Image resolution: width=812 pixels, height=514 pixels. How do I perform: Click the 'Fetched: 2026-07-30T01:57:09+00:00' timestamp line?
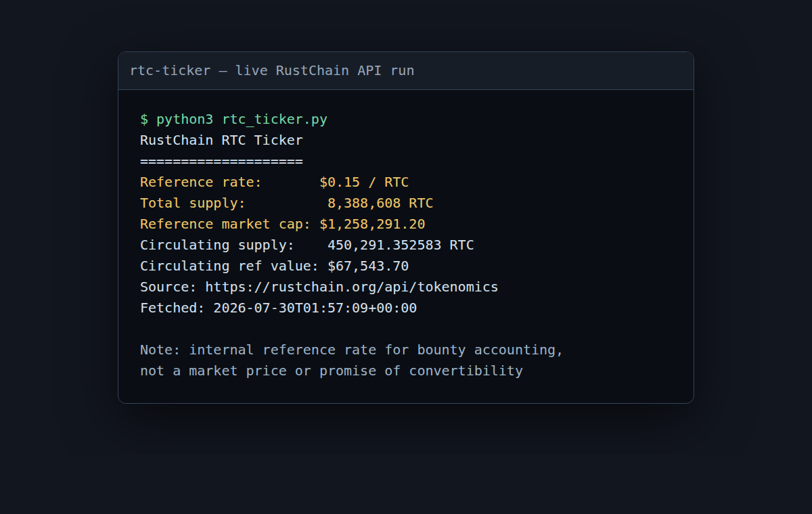click(x=278, y=308)
